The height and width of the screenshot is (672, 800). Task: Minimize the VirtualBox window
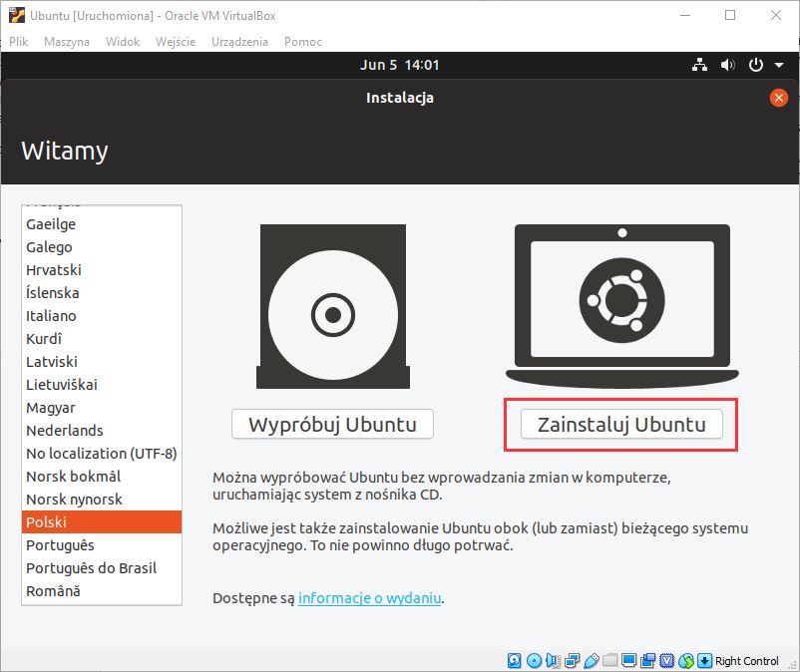pyautogui.click(x=685, y=15)
